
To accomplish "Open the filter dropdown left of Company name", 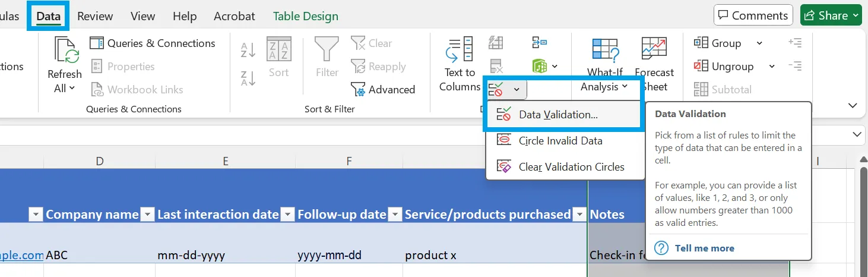I will tap(36, 215).
